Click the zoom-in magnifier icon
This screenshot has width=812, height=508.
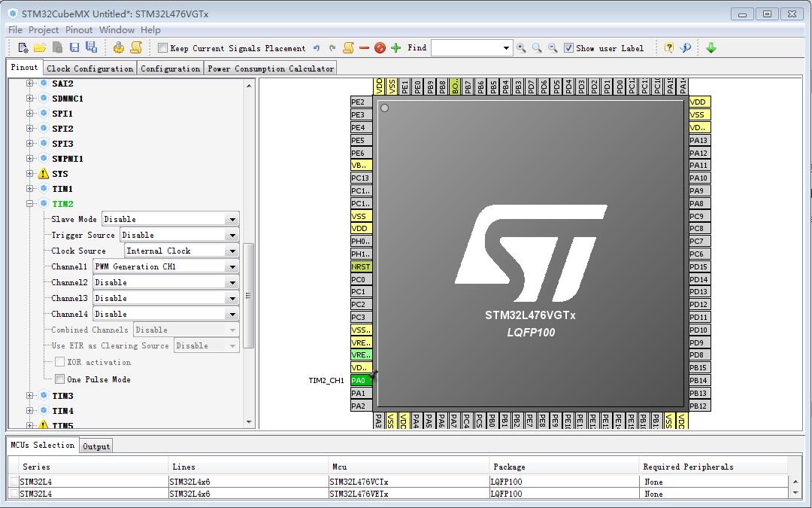521,48
